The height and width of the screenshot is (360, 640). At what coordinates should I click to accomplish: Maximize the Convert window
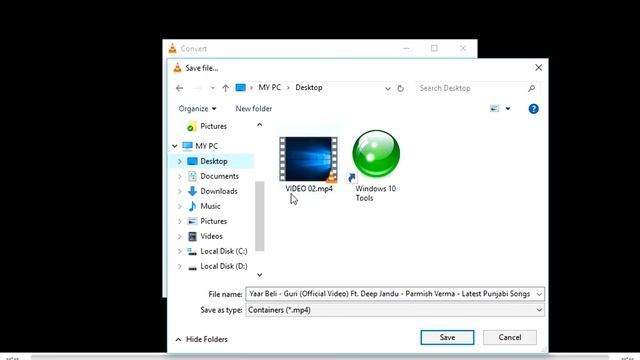tap(434, 48)
